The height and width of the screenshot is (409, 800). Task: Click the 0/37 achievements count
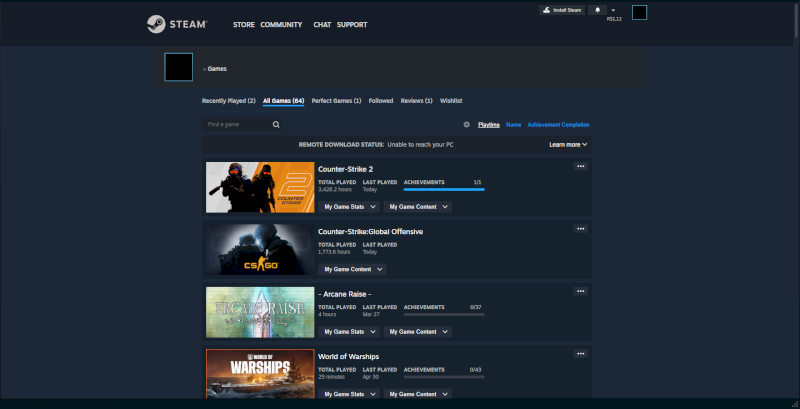pyautogui.click(x=476, y=307)
